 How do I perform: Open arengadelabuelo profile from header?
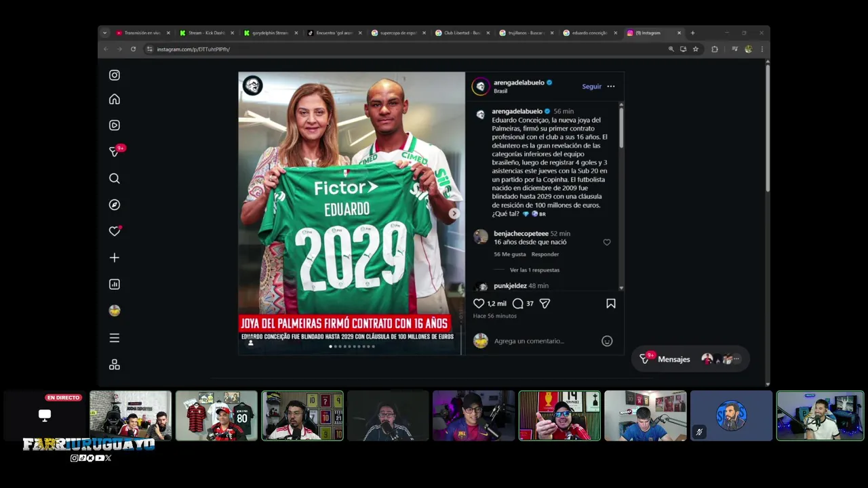click(519, 83)
